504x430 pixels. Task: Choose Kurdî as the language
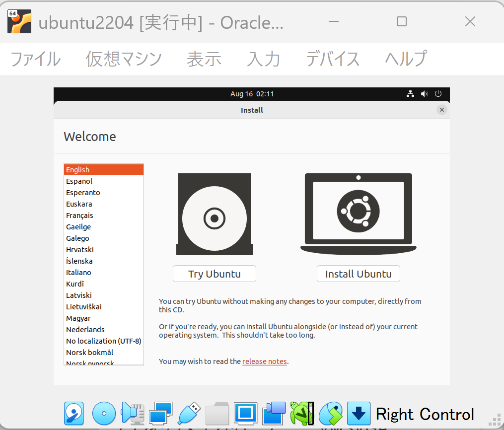click(x=104, y=284)
